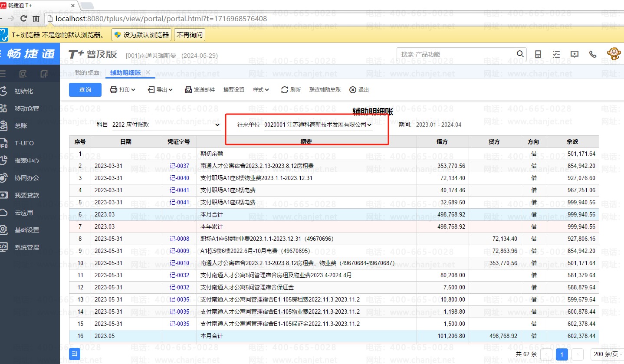Open voucher link 记-0010
The image size is (624, 364).
tap(179, 263)
